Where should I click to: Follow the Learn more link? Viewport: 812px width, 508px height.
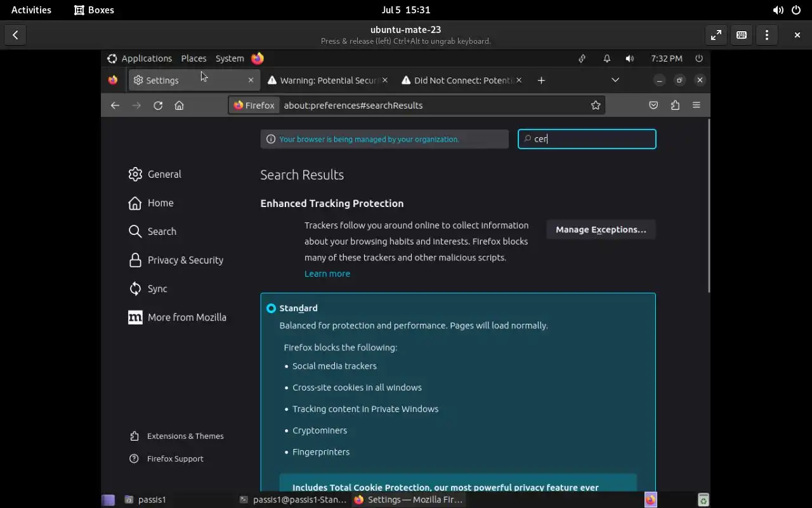[327, 274]
